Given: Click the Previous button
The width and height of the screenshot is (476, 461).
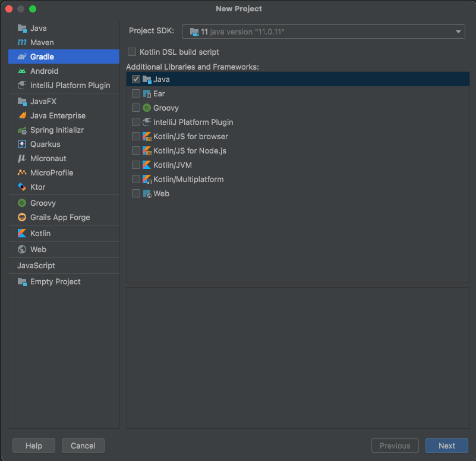Looking at the screenshot, I should (x=395, y=446).
